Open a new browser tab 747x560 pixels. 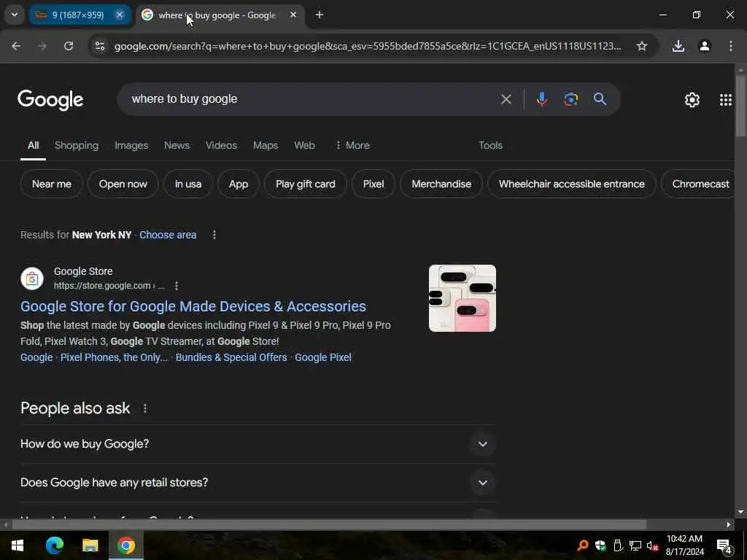pyautogui.click(x=320, y=15)
